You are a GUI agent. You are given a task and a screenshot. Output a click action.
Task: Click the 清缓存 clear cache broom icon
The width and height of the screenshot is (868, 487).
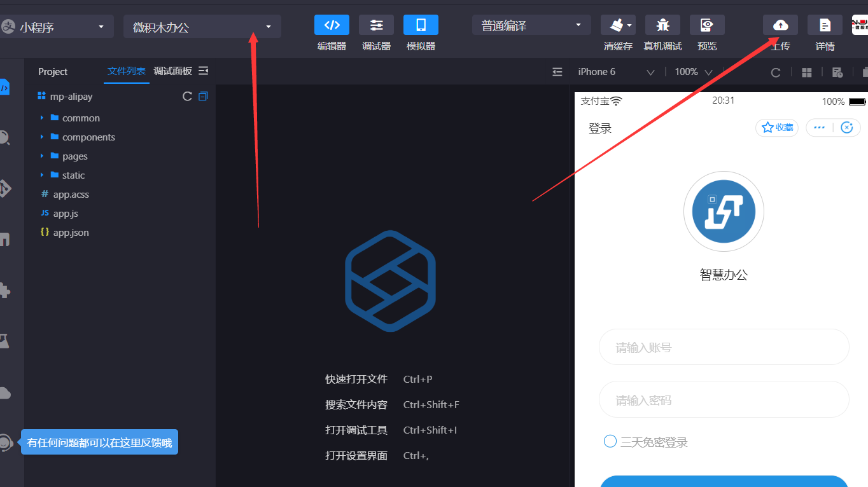615,25
